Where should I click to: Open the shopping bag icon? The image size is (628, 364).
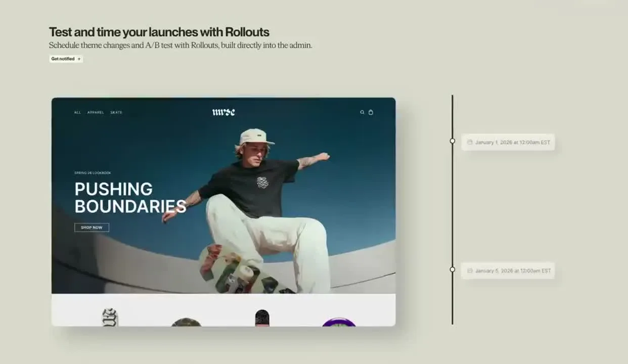pyautogui.click(x=371, y=112)
